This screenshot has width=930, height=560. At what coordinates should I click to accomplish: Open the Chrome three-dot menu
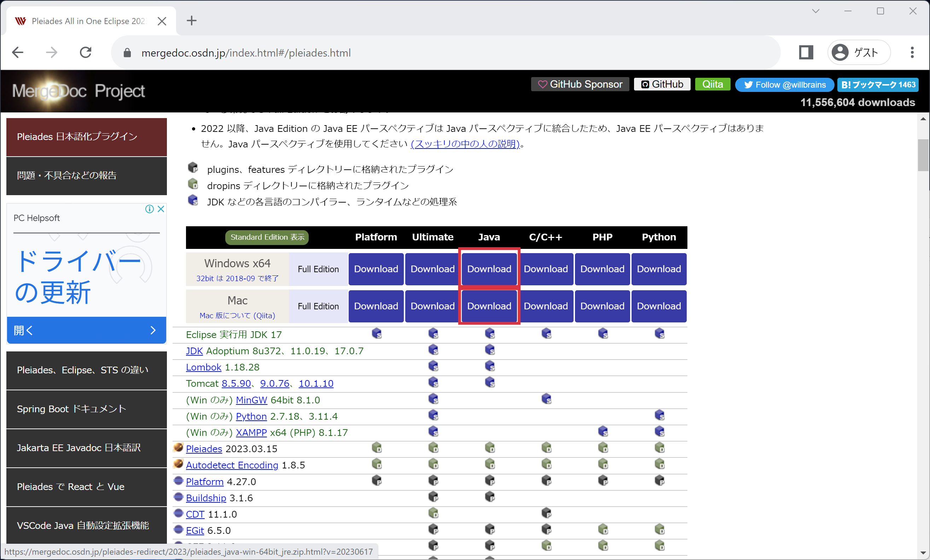point(912,52)
